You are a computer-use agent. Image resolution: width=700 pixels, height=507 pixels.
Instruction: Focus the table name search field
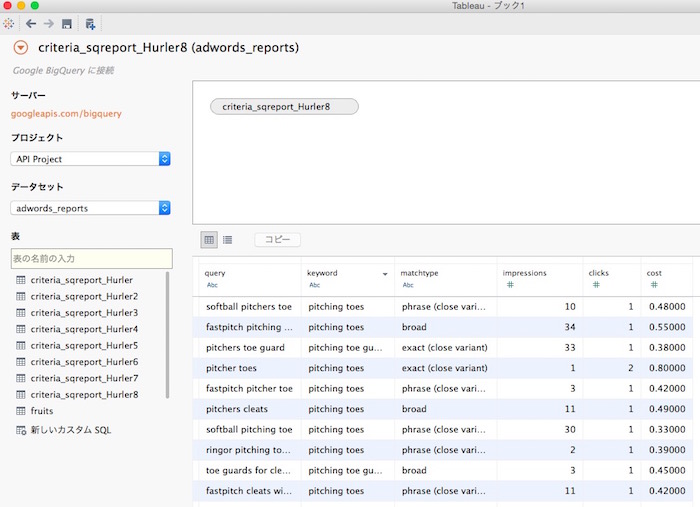click(92, 258)
